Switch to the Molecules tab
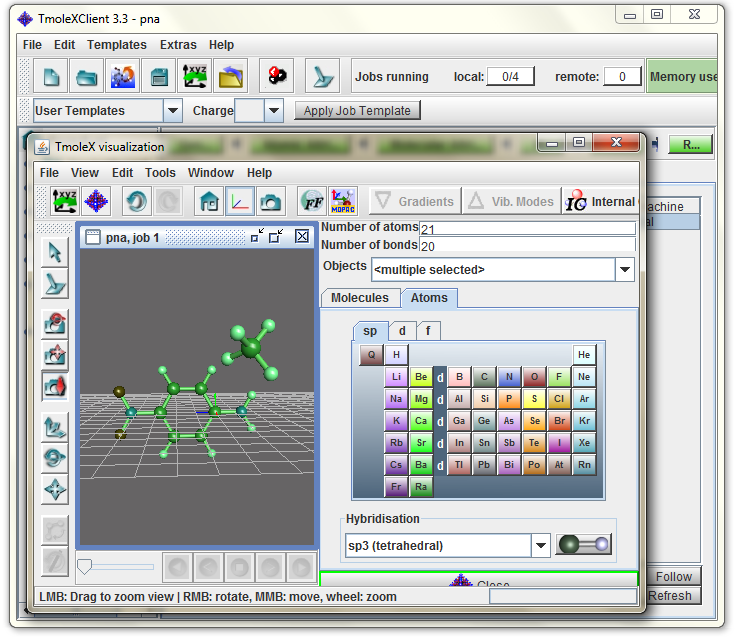Image resolution: width=740 pixels, height=642 pixels. tap(359, 298)
